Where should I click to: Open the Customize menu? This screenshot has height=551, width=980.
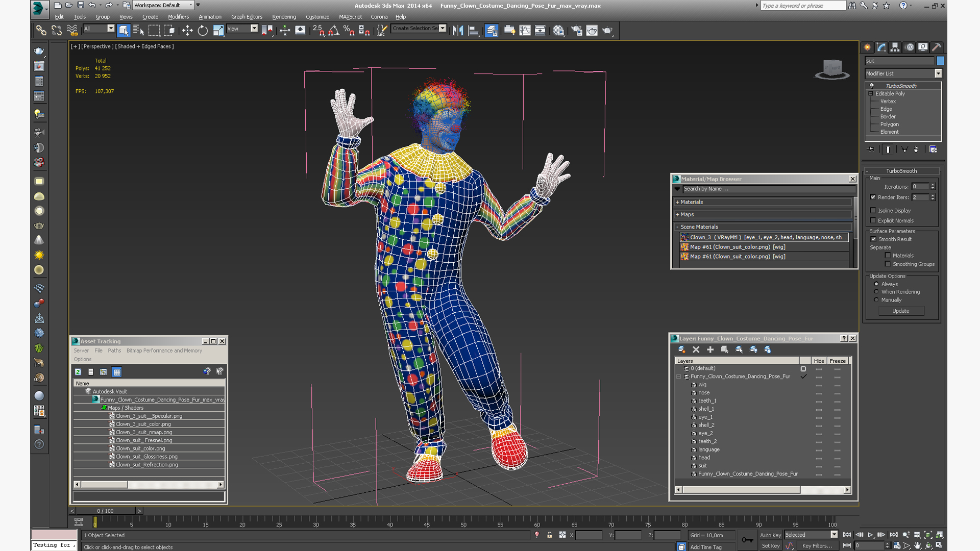317,17
